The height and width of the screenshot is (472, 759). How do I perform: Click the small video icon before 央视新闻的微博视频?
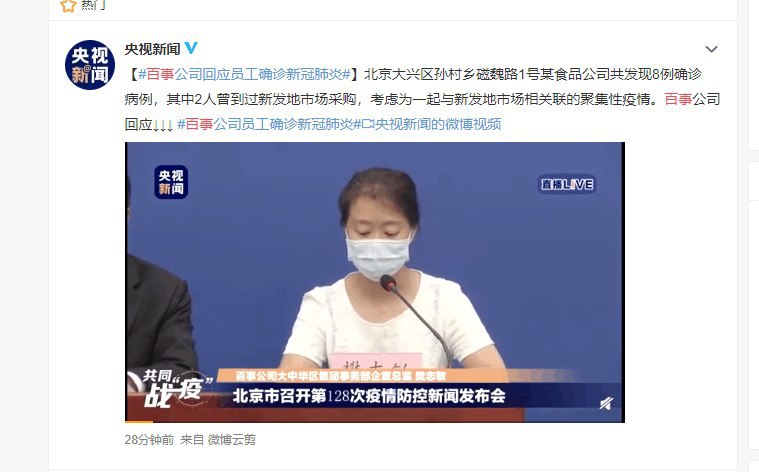coord(368,124)
